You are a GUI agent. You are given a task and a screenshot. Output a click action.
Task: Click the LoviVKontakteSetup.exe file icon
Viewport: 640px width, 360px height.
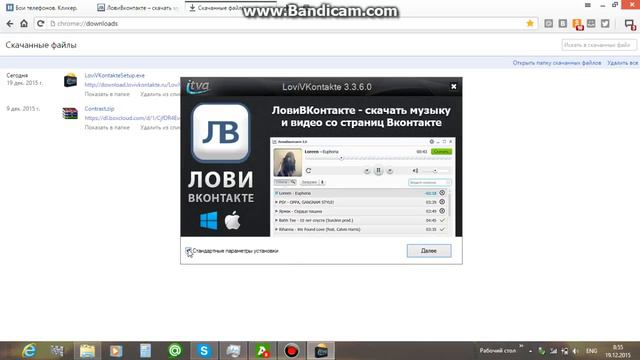pos(70,80)
